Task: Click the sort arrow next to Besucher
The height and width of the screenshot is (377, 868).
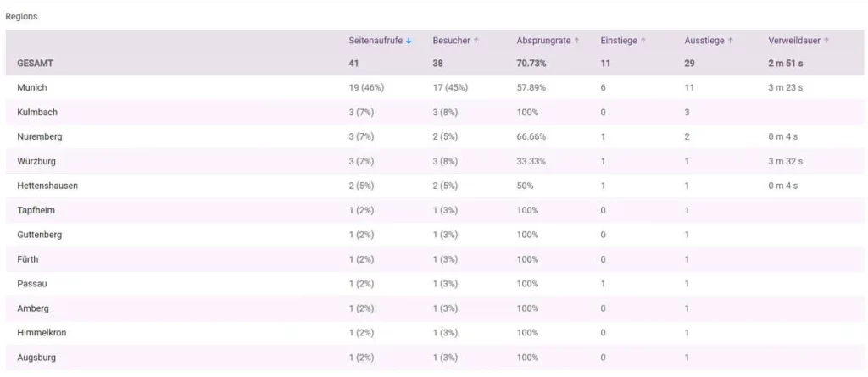Action: point(476,41)
